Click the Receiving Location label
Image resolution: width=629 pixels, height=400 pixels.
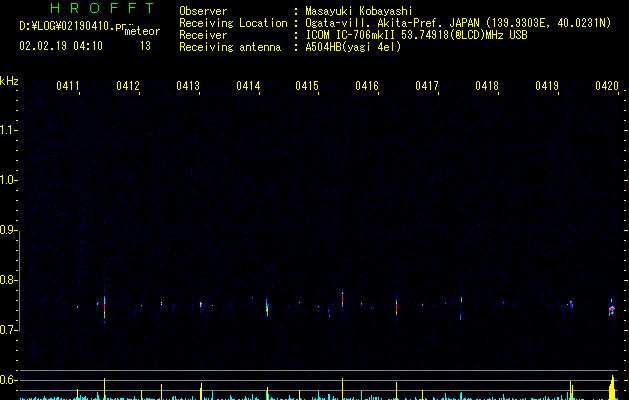233,23
